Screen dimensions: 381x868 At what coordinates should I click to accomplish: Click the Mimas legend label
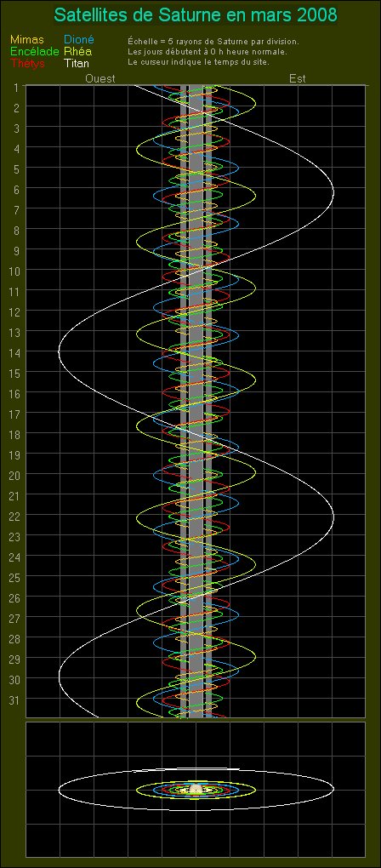(26, 40)
